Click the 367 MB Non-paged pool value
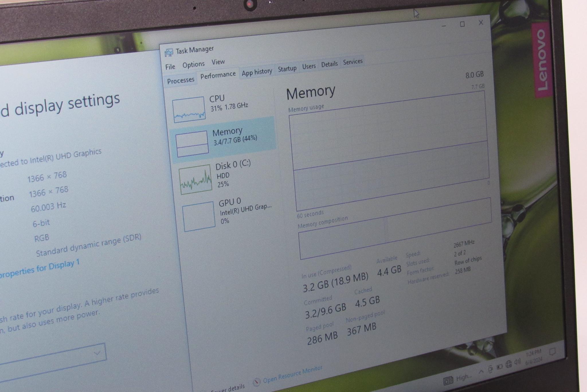This screenshot has height=392, width=587. pyautogui.click(x=361, y=329)
